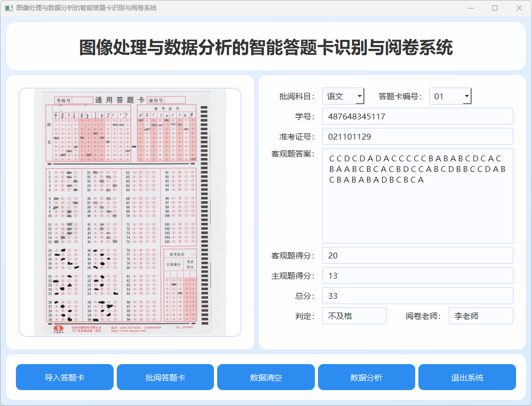Clear data using 数据清空 button
This screenshot has width=532, height=406.
click(x=265, y=377)
